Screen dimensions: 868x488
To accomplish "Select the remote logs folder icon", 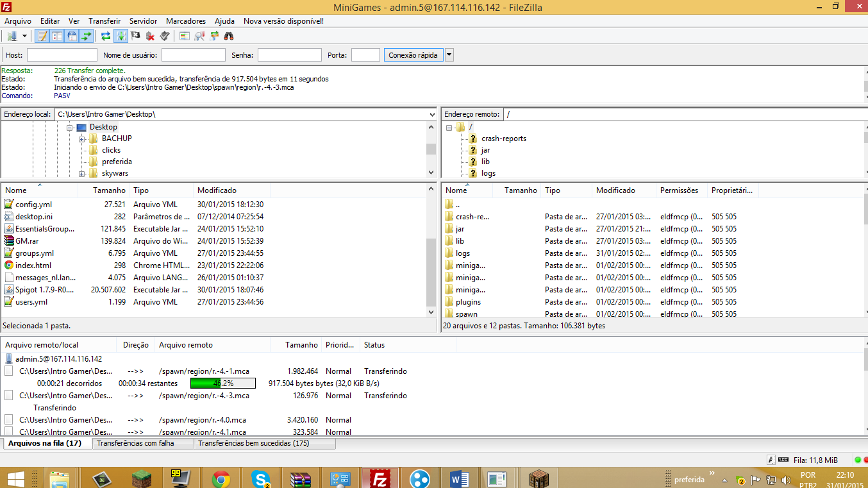I will point(449,253).
